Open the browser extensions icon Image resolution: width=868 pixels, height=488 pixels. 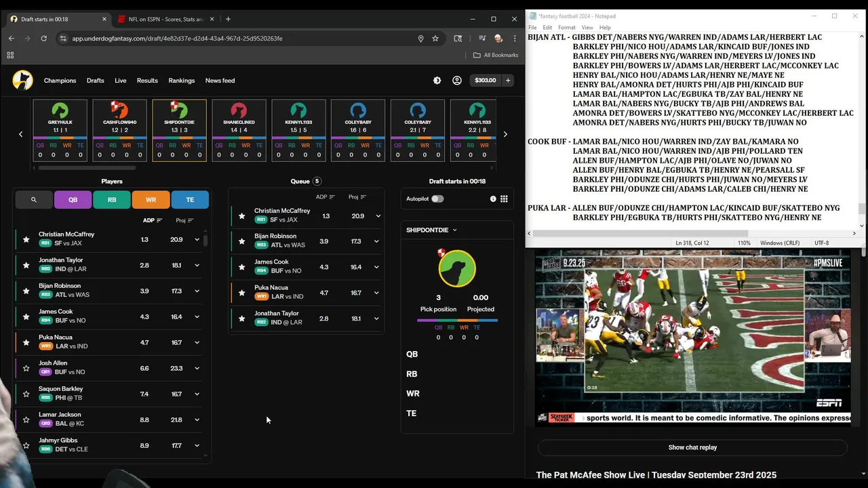point(458,39)
